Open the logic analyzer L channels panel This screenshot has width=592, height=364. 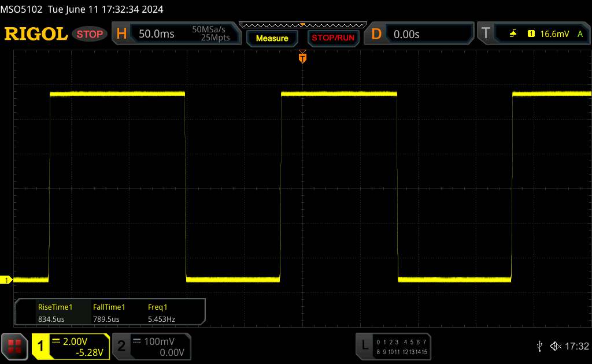coord(393,346)
